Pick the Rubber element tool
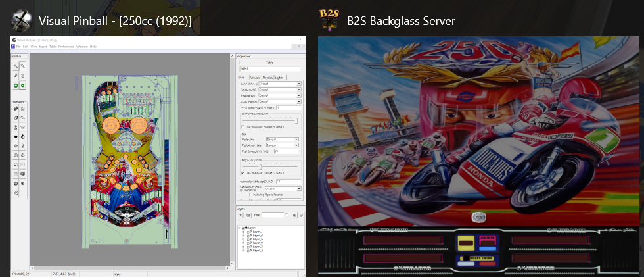 click(x=16, y=193)
